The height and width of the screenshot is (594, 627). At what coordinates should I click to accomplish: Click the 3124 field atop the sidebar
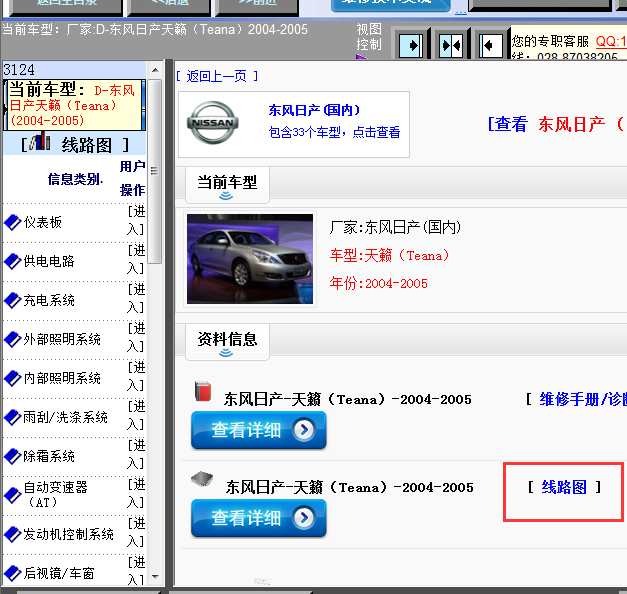tap(74, 70)
